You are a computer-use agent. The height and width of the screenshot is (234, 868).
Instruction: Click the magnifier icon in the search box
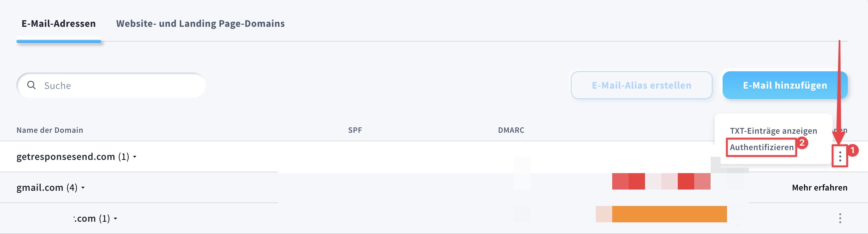31,85
